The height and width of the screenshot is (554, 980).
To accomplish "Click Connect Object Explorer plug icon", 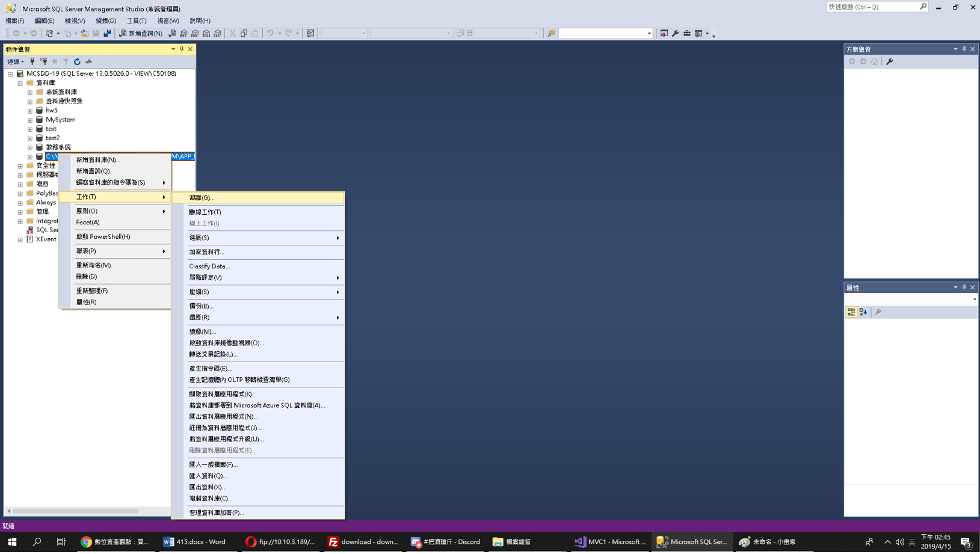I will pos(32,61).
